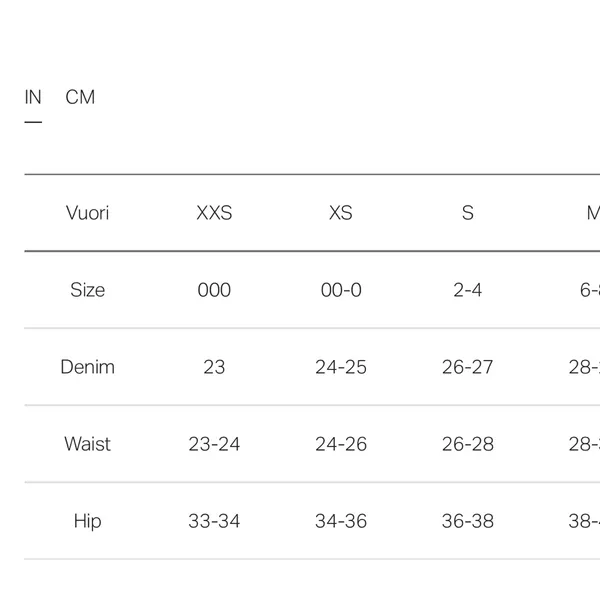Click the S size header
This screenshot has height=600, width=600.
468,213
